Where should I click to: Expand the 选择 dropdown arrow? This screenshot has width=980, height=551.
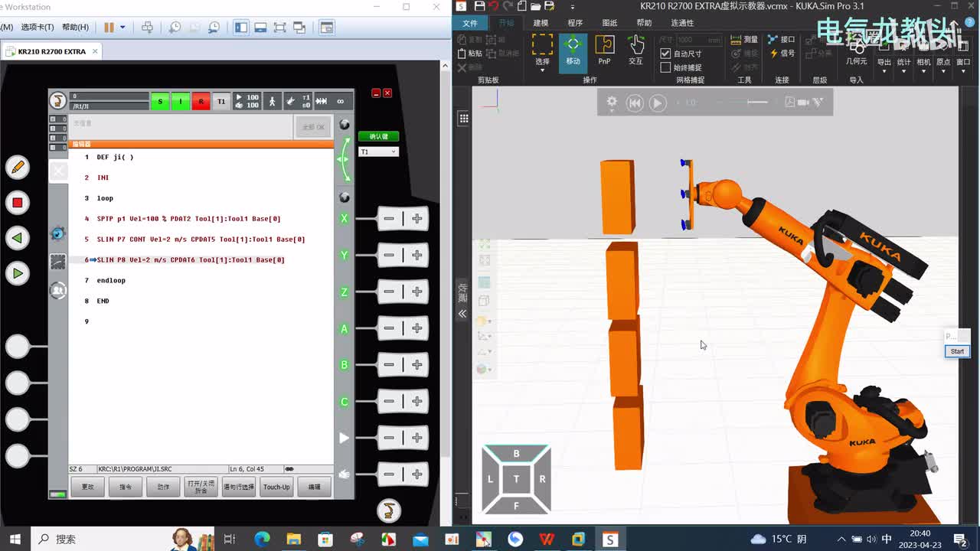[x=542, y=70]
